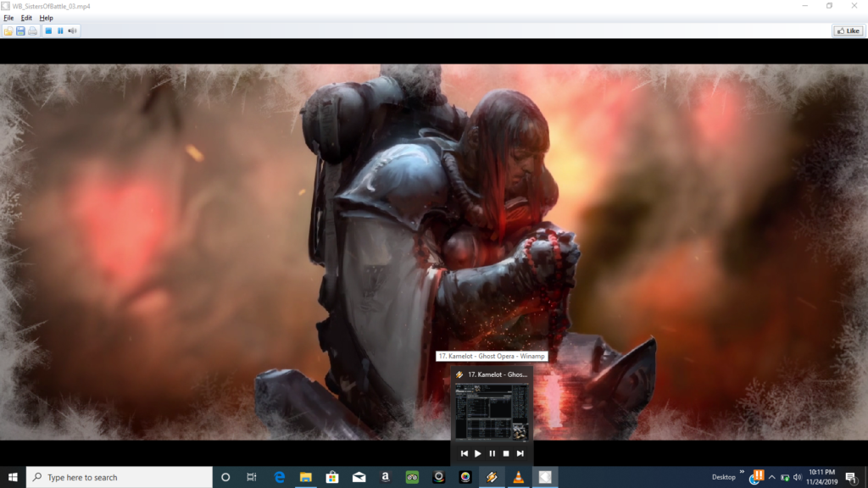Click the Winamp preview thumbnail
Viewport: 868px width, 488px height.
[x=492, y=413]
